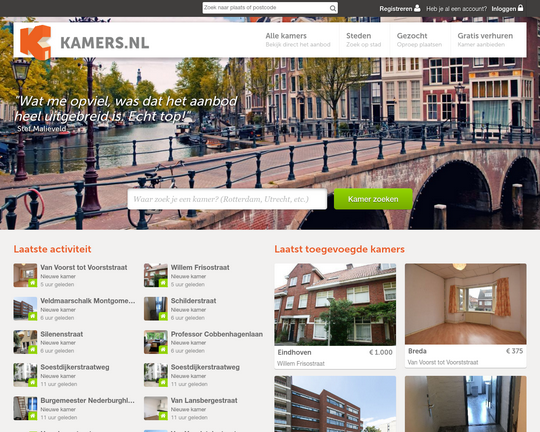Open Willem Frisostraat activity link
The image size is (540, 432).
[x=200, y=267]
